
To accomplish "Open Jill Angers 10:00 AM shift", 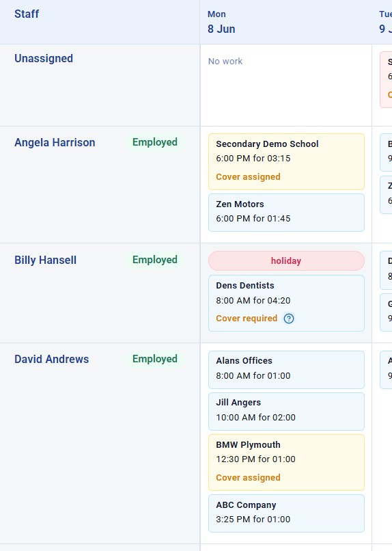I will coord(286,412).
